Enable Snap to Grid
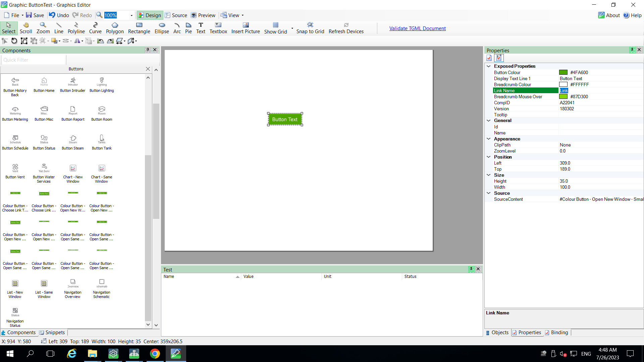This screenshot has height=362, width=644. click(310, 28)
